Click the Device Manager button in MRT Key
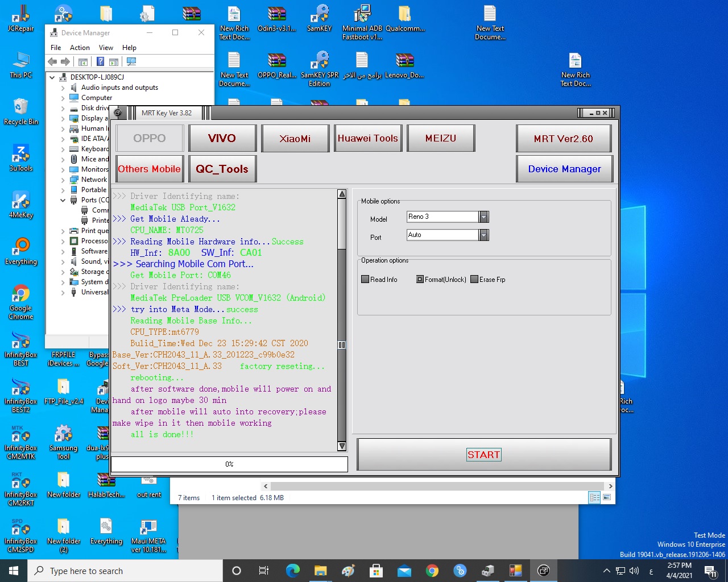Viewport: 728px width, 582px height. (x=564, y=169)
